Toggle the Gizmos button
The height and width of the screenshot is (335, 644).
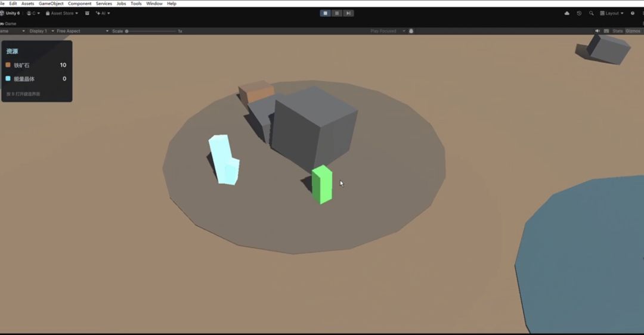[633, 31]
